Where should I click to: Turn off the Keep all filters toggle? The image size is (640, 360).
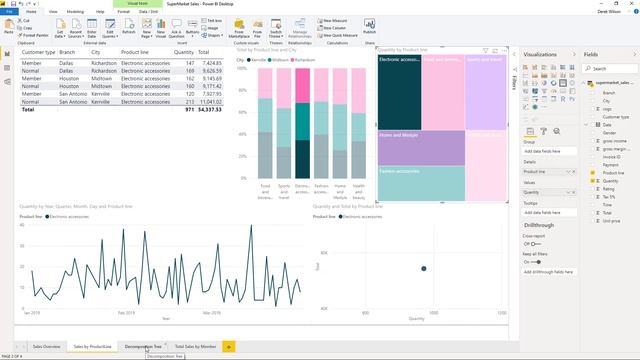click(x=536, y=262)
